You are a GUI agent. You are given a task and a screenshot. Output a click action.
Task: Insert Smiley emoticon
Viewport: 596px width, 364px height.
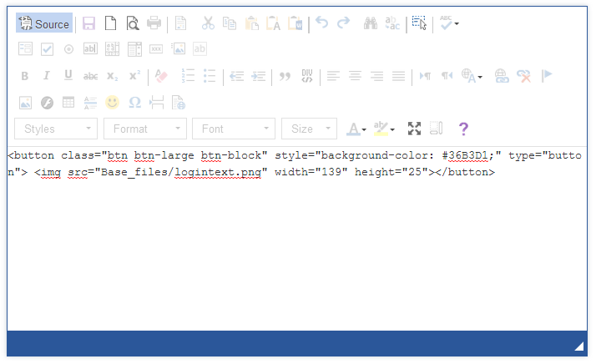[112, 103]
